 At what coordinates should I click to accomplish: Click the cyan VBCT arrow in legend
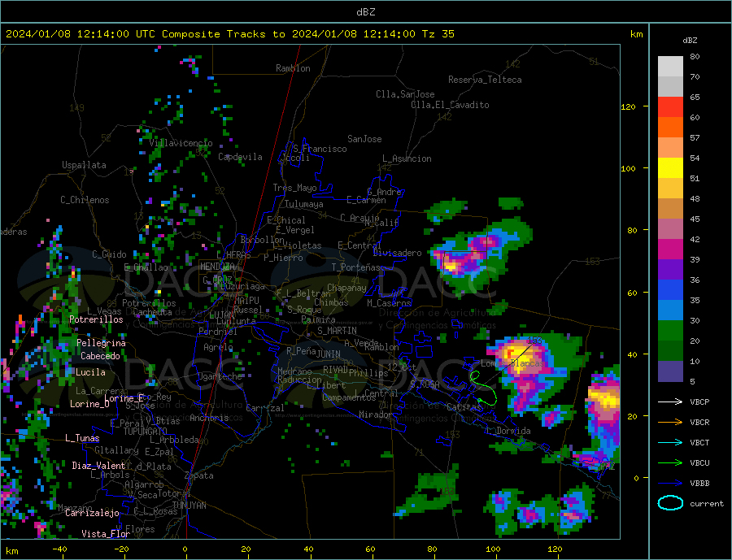670,442
